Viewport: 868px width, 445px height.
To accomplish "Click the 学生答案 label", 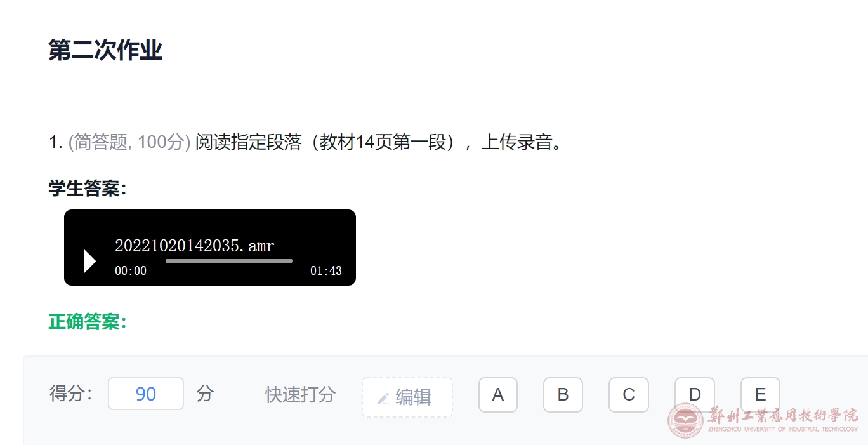I will (x=88, y=188).
